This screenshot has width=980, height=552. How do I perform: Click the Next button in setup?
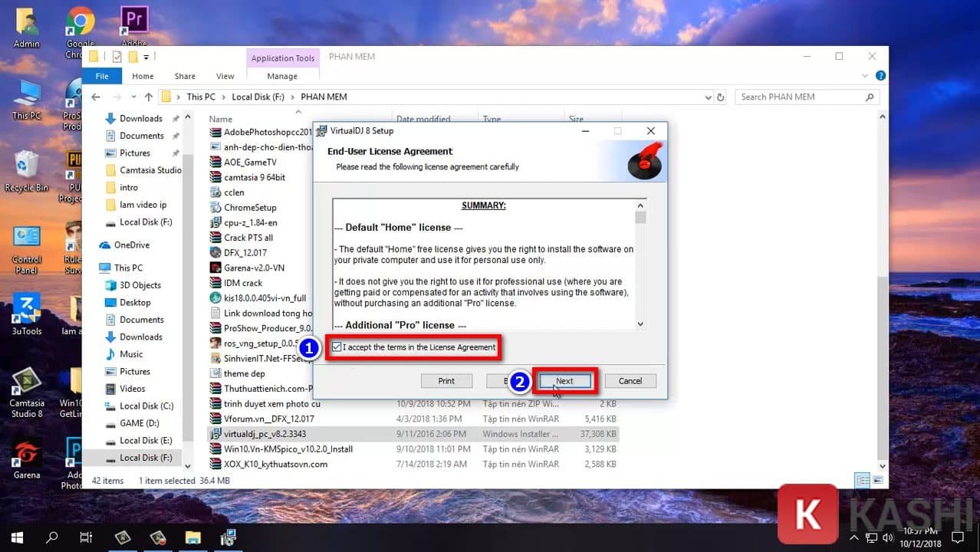click(564, 381)
